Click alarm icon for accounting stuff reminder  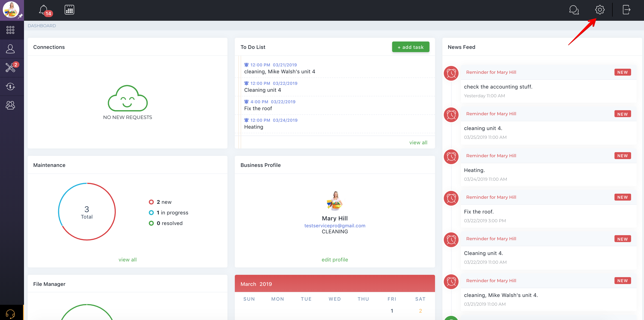(x=451, y=73)
